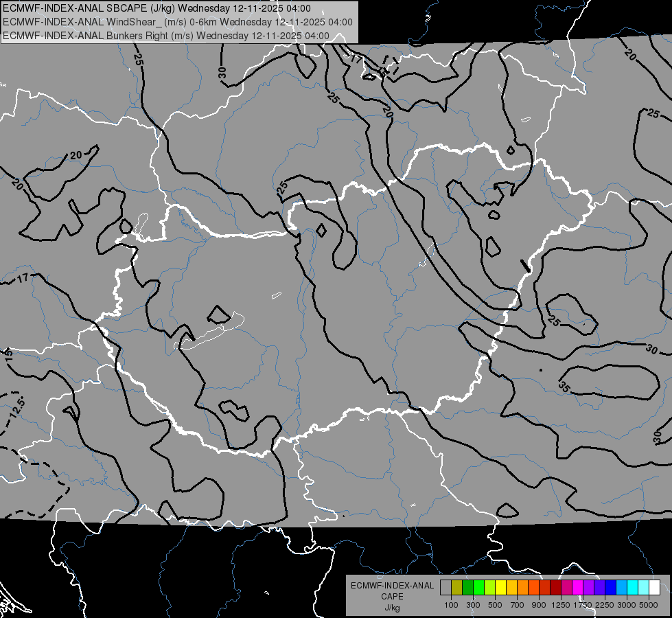Click the WindShear 0-6km header line

(177, 22)
